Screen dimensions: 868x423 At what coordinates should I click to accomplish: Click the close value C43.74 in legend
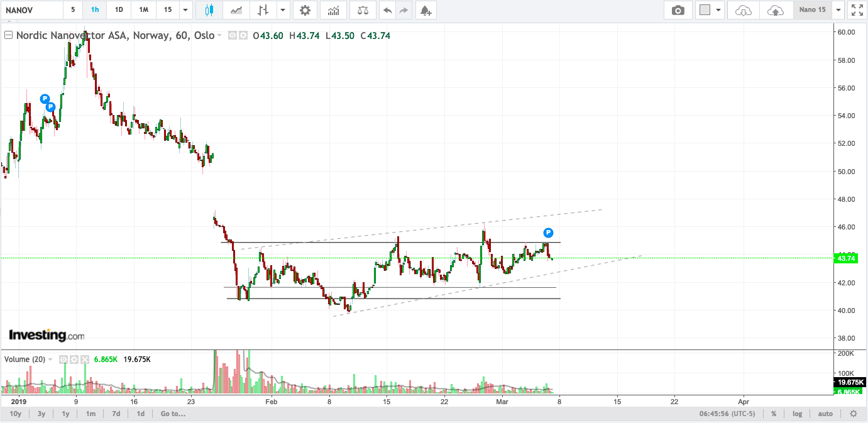click(375, 36)
